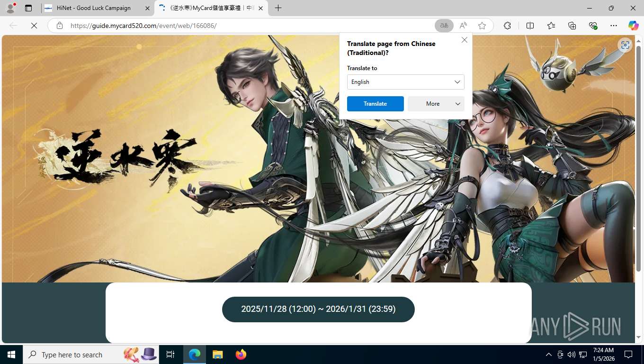The width and height of the screenshot is (644, 364).
Task: Go back to previous page
Action: pos(13,26)
